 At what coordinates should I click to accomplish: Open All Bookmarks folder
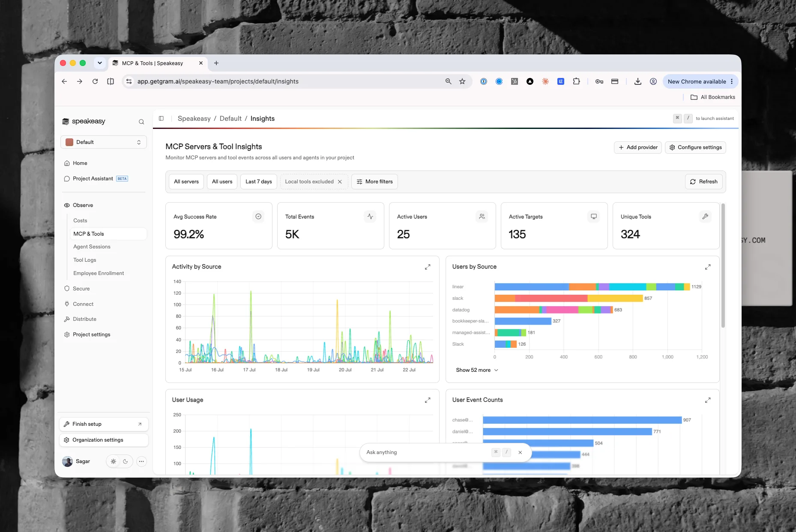point(713,97)
